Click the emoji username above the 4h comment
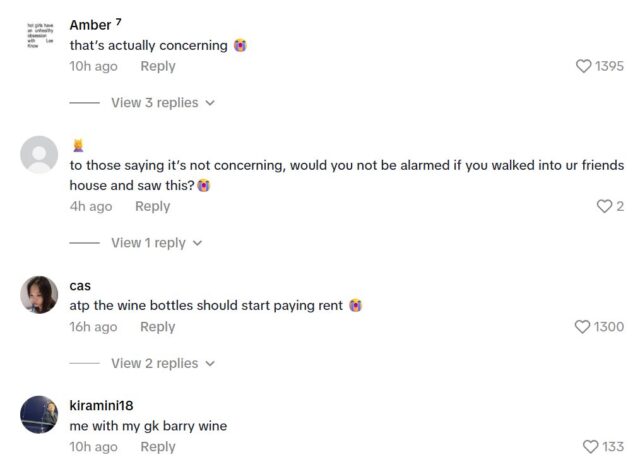The image size is (640, 474). click(x=76, y=145)
